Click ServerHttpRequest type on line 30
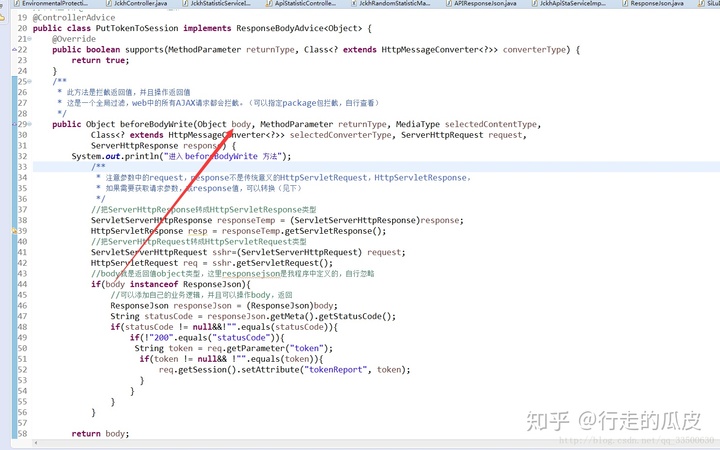 coord(442,135)
